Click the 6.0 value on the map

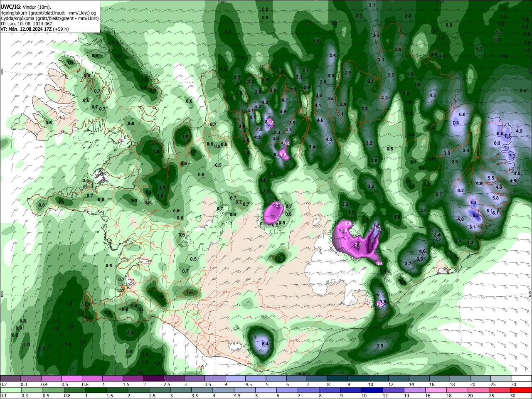click(462, 114)
